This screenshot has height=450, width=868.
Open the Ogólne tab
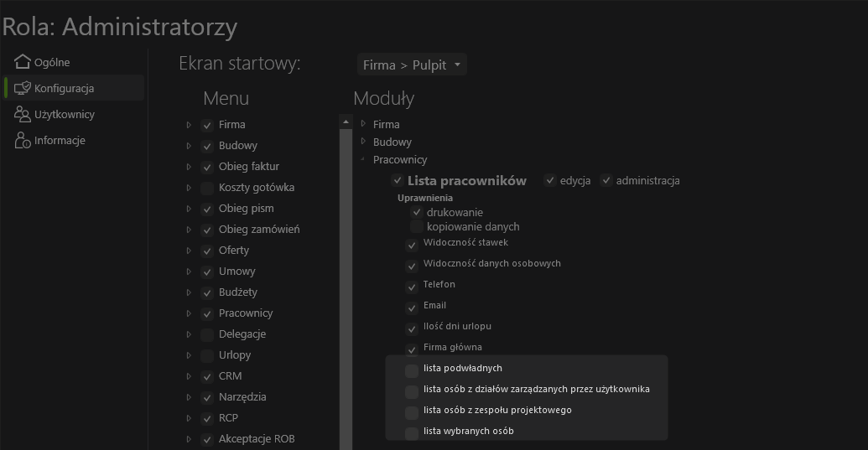pyautogui.click(x=74, y=62)
